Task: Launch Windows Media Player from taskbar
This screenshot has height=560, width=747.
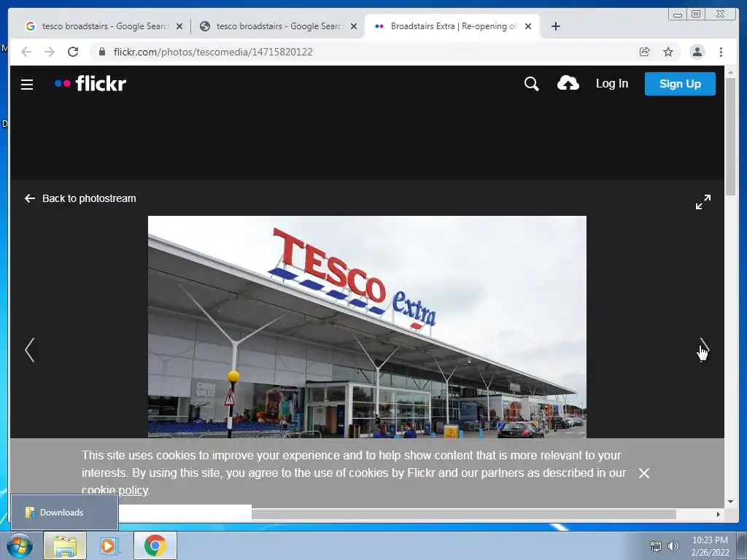Action: tap(108, 545)
